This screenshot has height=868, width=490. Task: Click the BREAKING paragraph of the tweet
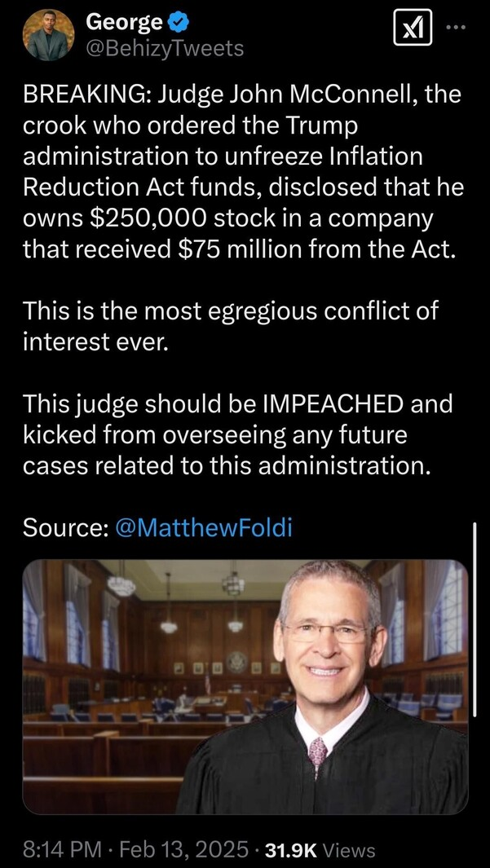242,173
